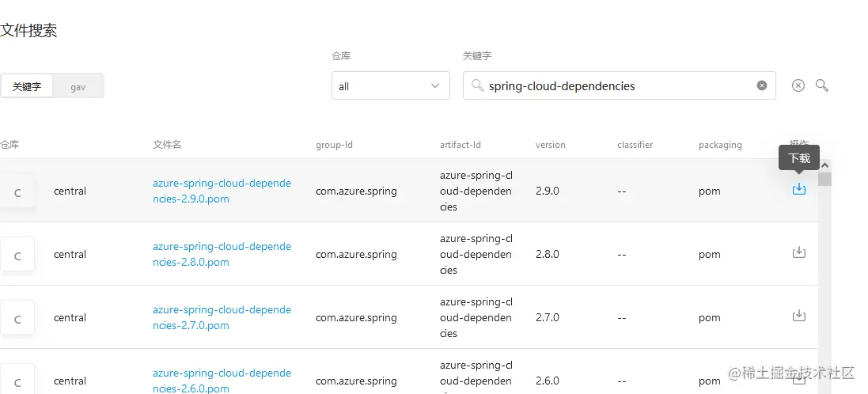This screenshot has height=394, width=868.
Task: Click the scrollbar up arrow of results
Action: coord(824,165)
